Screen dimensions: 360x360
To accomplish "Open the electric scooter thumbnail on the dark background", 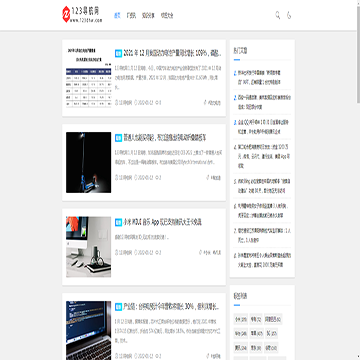I will point(89,162).
